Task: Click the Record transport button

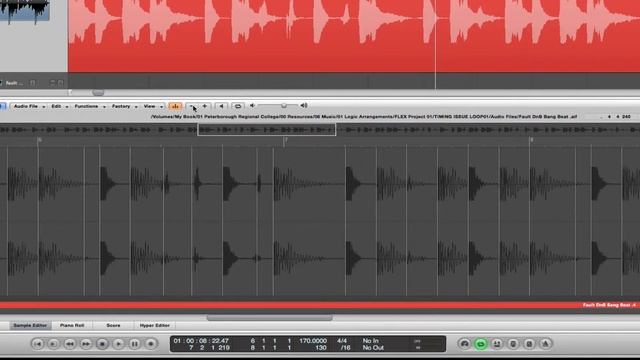Action: click(x=151, y=344)
